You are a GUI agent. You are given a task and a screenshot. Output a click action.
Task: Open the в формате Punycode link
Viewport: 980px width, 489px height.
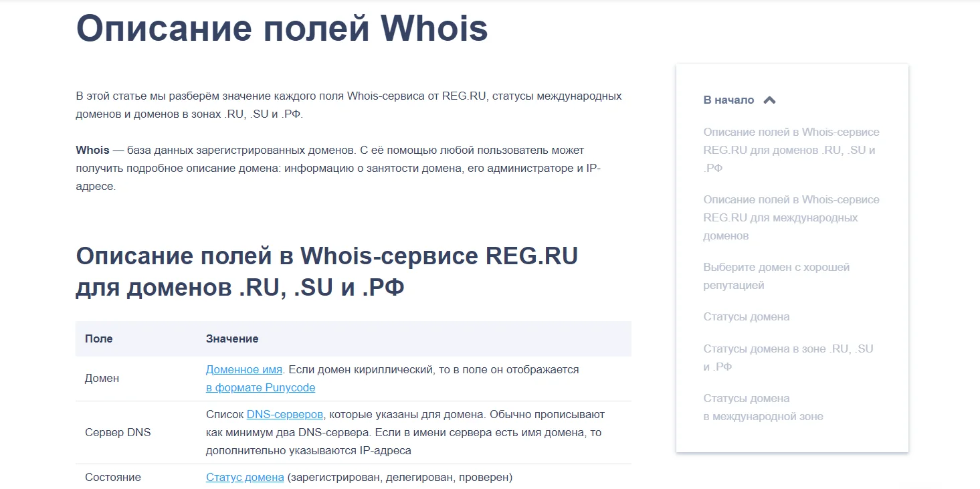coord(260,388)
